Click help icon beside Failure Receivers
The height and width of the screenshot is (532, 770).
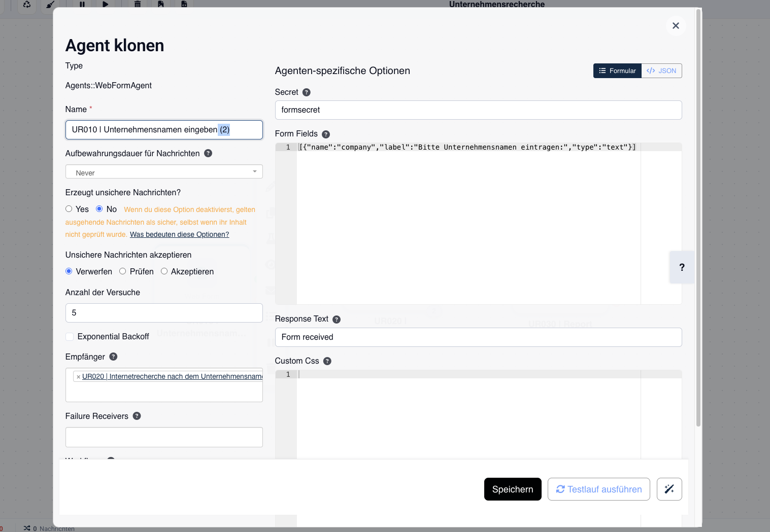(137, 416)
